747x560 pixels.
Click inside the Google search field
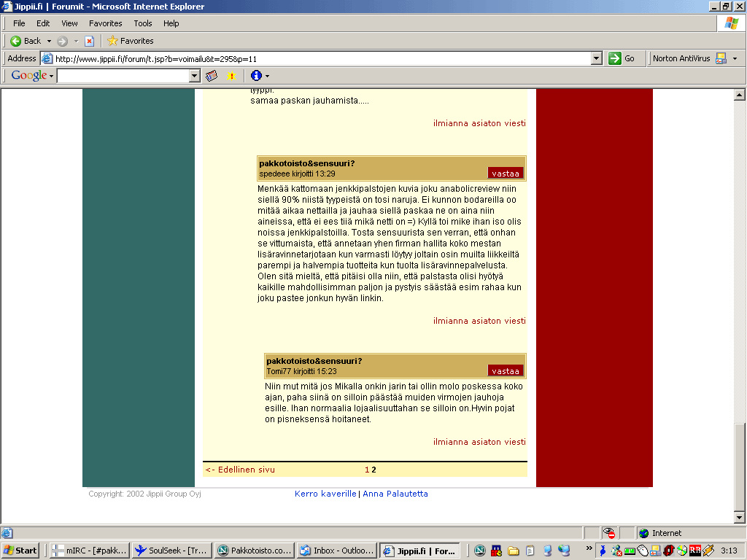[x=123, y=76]
